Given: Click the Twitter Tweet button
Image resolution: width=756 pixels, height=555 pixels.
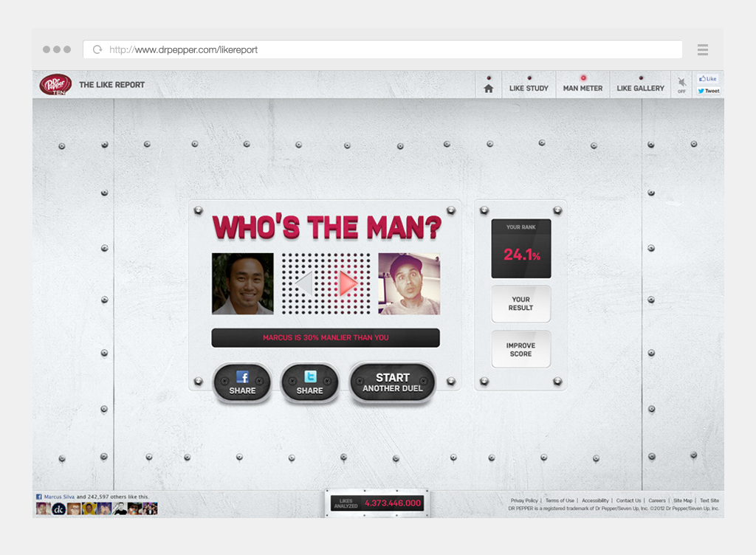Looking at the screenshot, I should point(709,91).
